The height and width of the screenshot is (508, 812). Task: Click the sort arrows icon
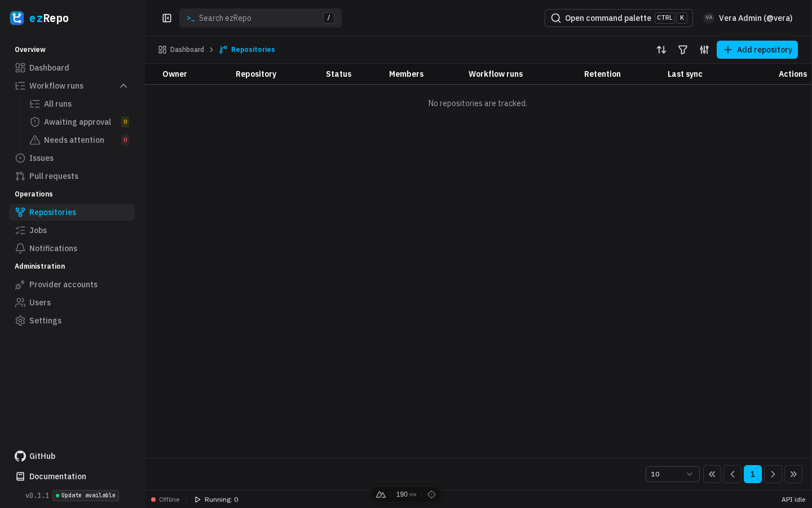click(x=661, y=50)
